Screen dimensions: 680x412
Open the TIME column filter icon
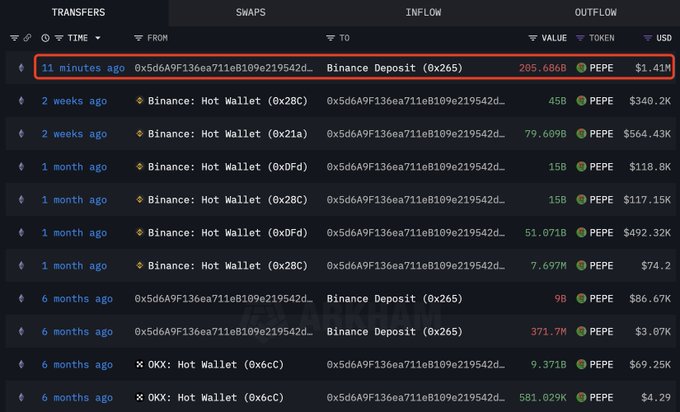(x=59, y=38)
